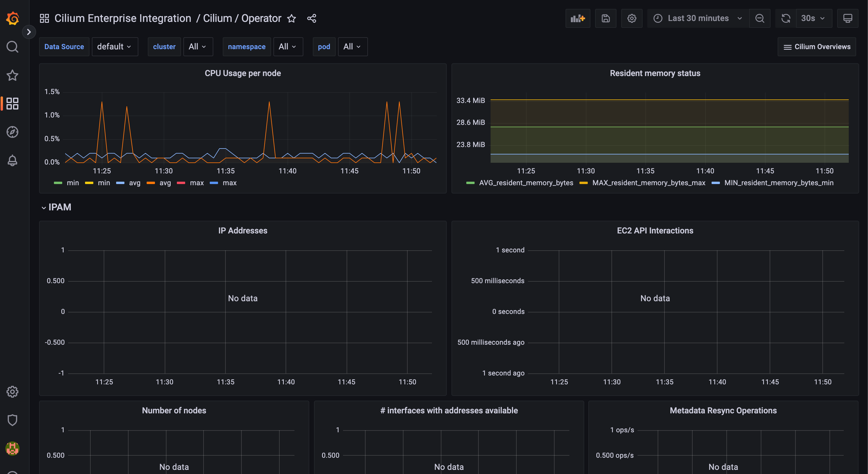The image size is (868, 474).
Task: Zoom out the time range
Action: tap(760, 18)
